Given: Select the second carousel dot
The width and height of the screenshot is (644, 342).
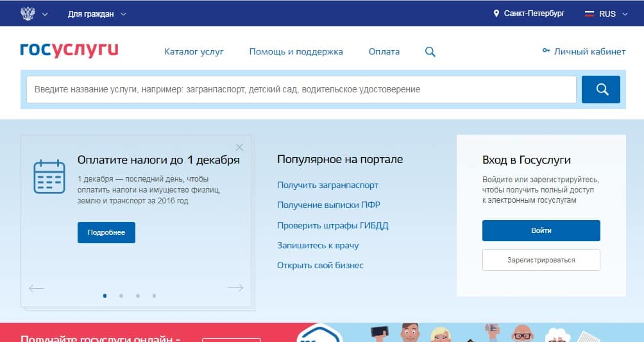Looking at the screenshot, I should click(121, 296).
